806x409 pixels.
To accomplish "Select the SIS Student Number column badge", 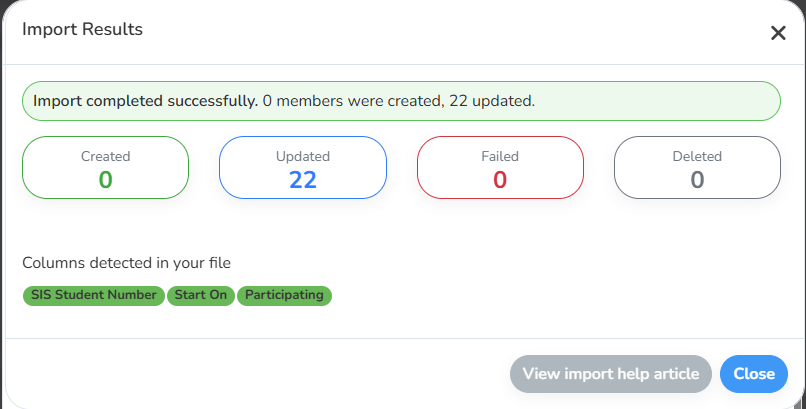I will click(94, 295).
